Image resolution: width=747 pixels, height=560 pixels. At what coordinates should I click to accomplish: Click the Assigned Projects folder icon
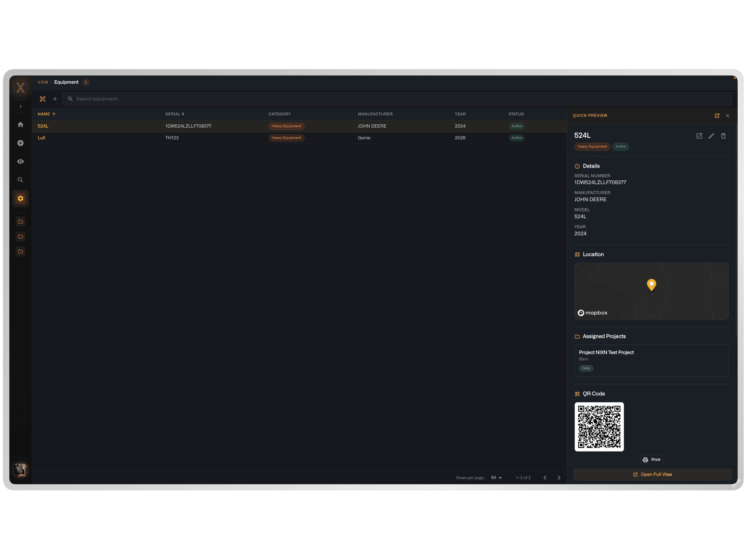coord(577,337)
